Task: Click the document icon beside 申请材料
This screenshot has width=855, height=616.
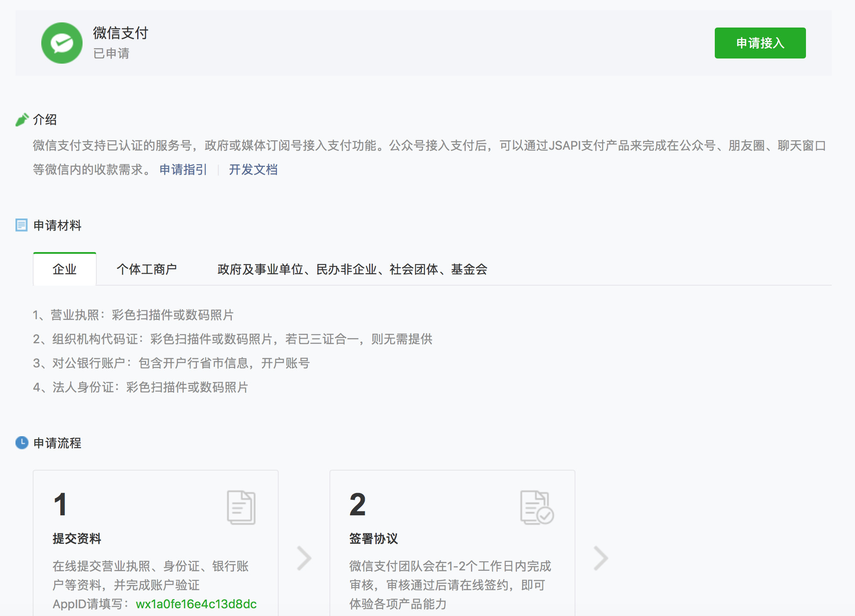Action: pyautogui.click(x=22, y=225)
